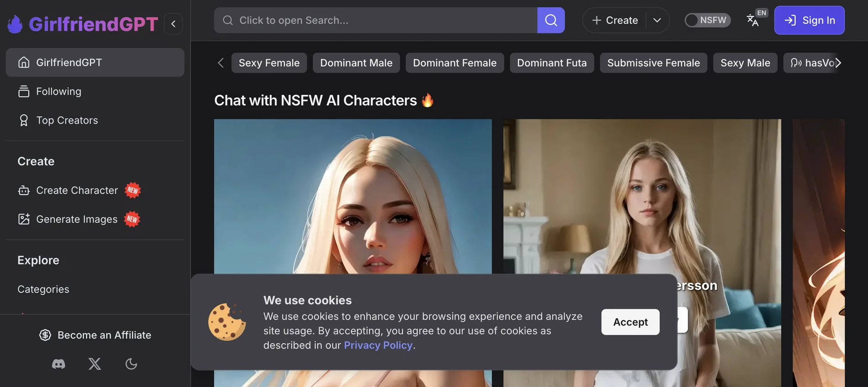Click the Generate Images picture icon
Screen dimensions: 868x387
pyautogui.click(x=24, y=219)
